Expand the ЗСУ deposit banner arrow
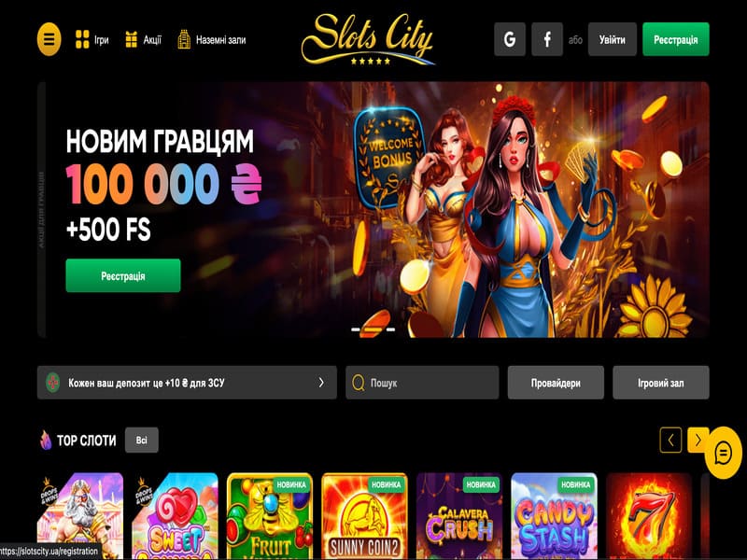 point(321,383)
